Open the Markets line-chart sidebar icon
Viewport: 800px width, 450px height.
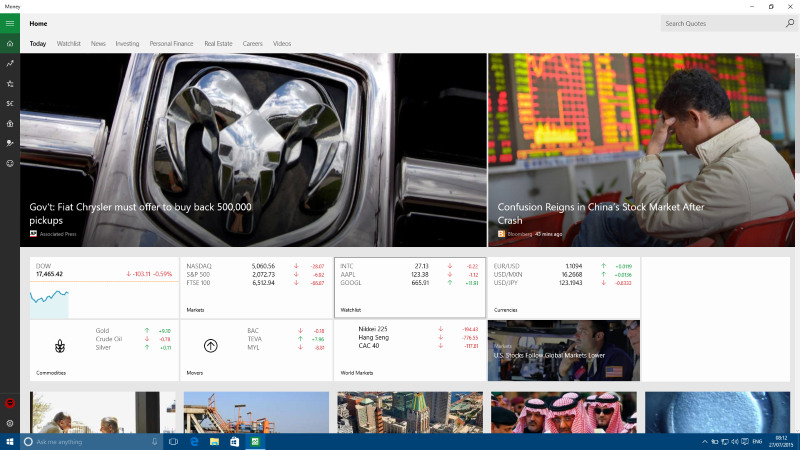pos(10,63)
